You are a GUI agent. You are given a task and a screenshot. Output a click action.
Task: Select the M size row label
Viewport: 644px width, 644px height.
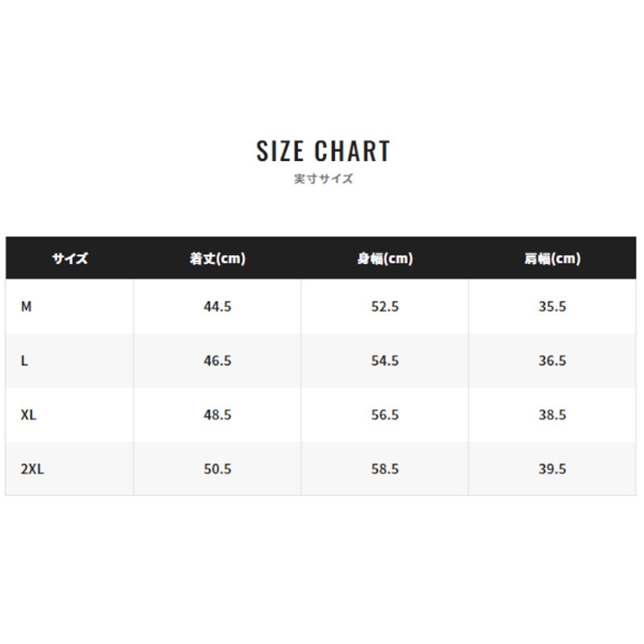(27, 306)
